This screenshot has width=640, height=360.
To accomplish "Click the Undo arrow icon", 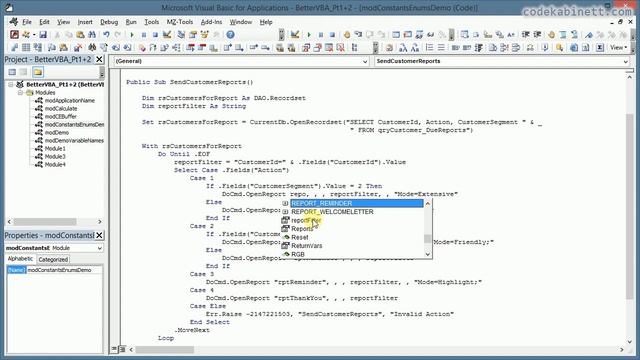I will point(106,35).
